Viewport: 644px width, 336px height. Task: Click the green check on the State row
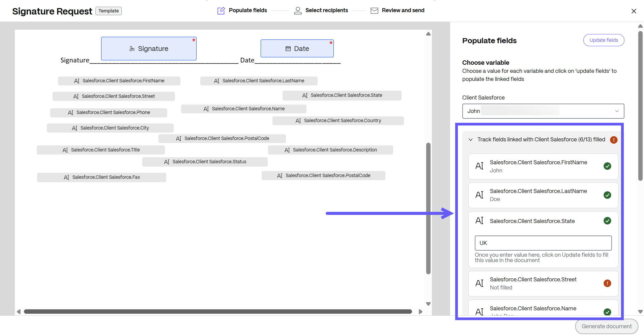[x=607, y=221]
